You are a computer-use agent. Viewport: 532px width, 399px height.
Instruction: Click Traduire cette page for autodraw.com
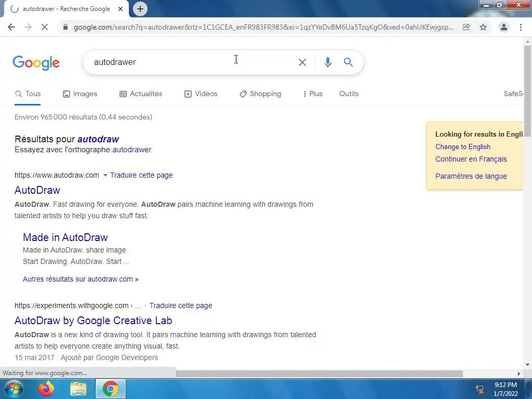click(141, 176)
